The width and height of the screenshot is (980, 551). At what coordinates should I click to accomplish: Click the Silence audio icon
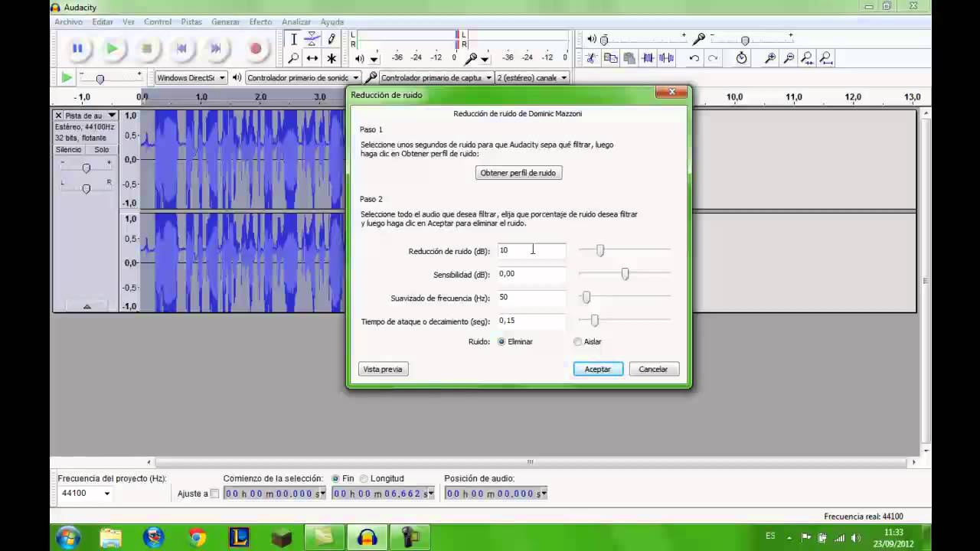pos(667,58)
